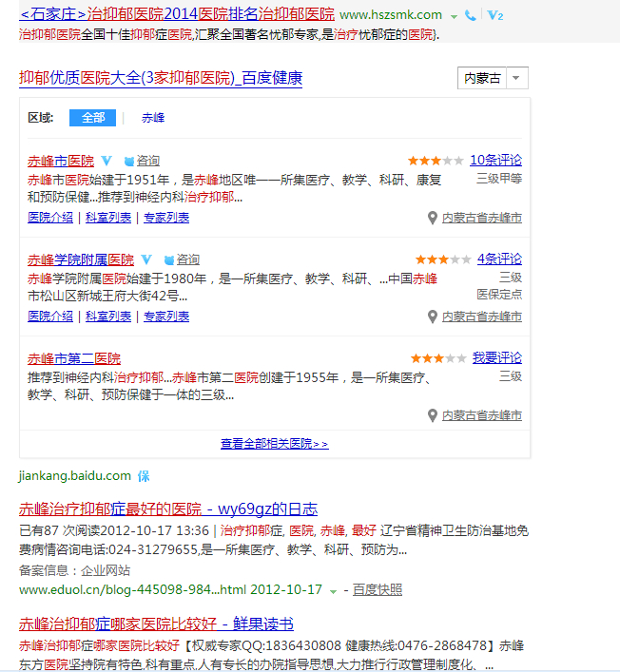This screenshot has width=620, height=672.
Task: Open the 赤峰学院附属医院 hospital link
Action: coord(81,259)
